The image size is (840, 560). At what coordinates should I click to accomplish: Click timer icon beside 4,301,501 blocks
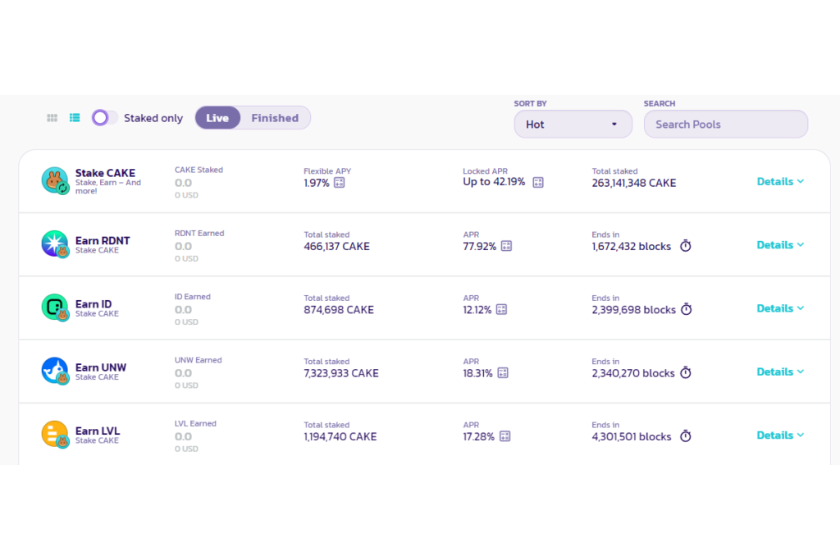click(x=686, y=436)
